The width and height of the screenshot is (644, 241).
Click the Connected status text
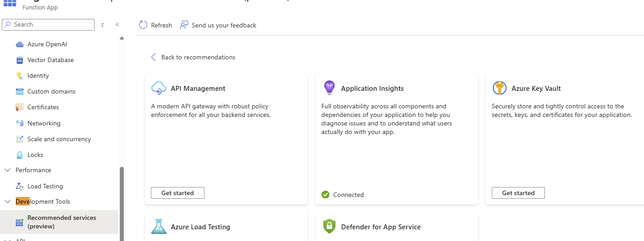349,195
